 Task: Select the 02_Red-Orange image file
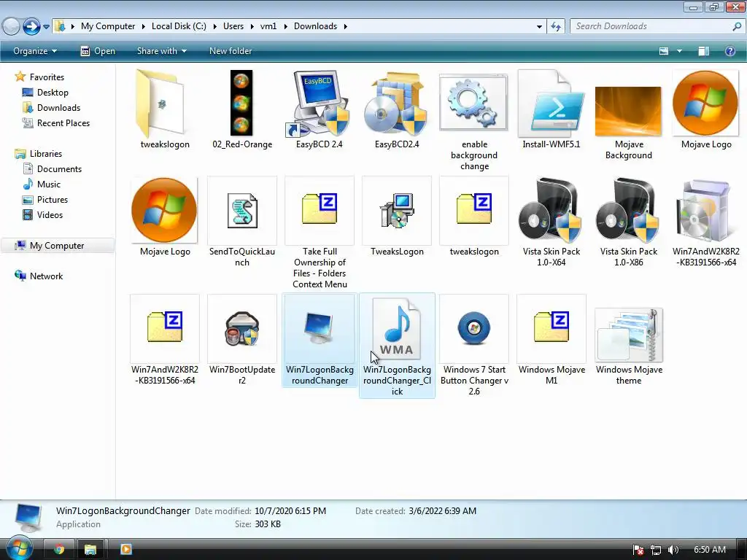[x=241, y=103]
